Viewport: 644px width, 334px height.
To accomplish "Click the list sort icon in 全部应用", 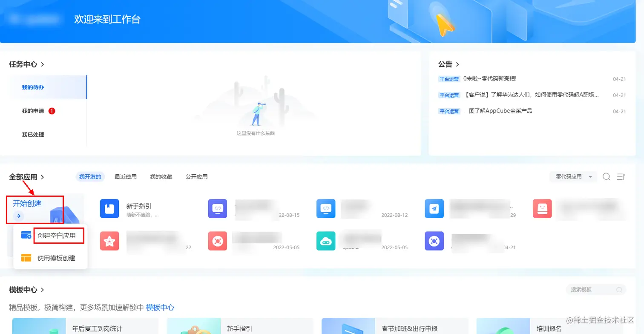I will 621,176.
